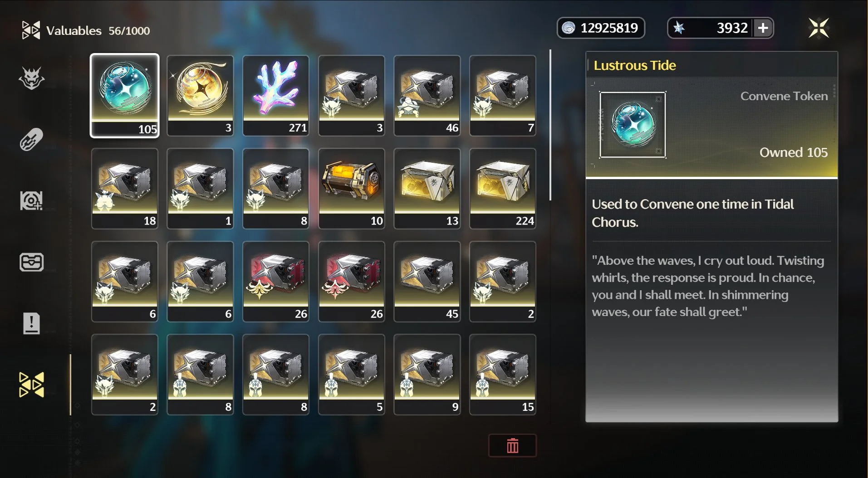Select the plain silver box with count 45

tap(427, 282)
